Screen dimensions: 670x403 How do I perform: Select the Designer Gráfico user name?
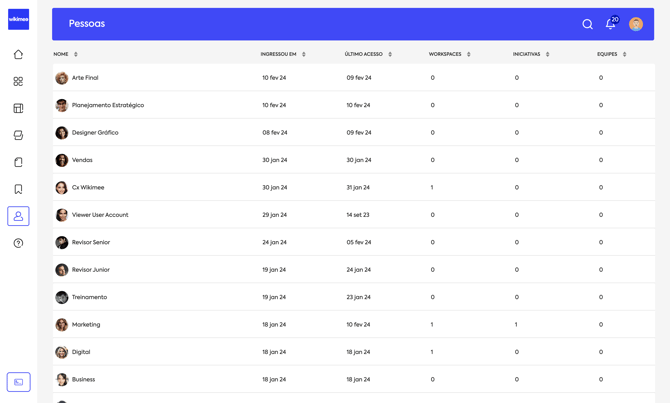95,133
